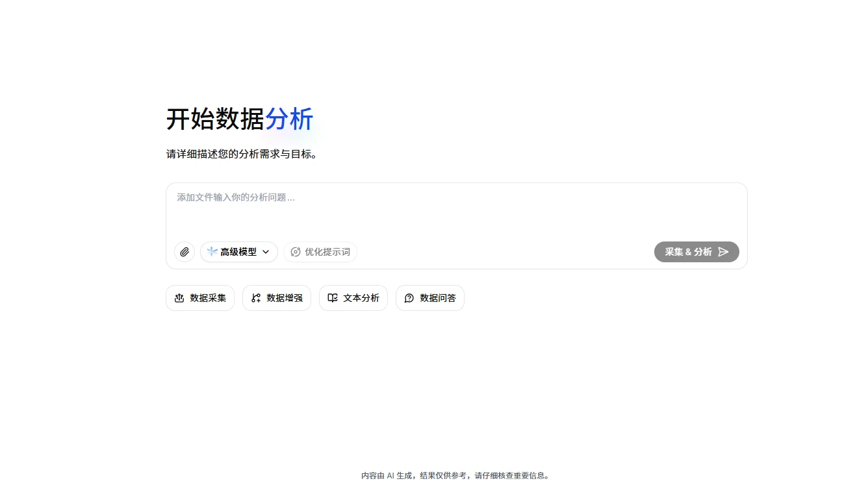Click the 采集 & 分析 submit button
The image size is (868, 481).
tap(696, 252)
